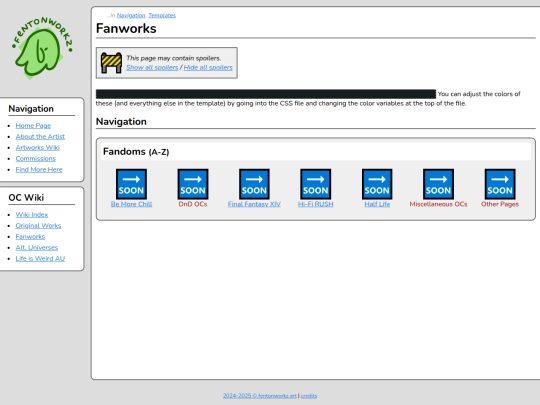The height and width of the screenshot is (405, 540).
Task: Click the DnD OCs red label
Action: (193, 204)
